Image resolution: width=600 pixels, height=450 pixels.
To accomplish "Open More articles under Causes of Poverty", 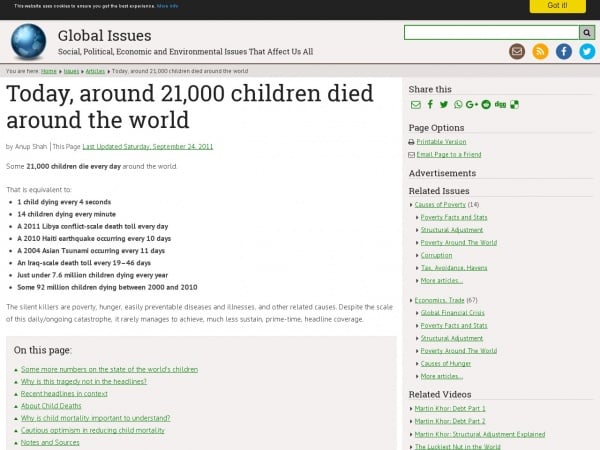I will pos(442,280).
